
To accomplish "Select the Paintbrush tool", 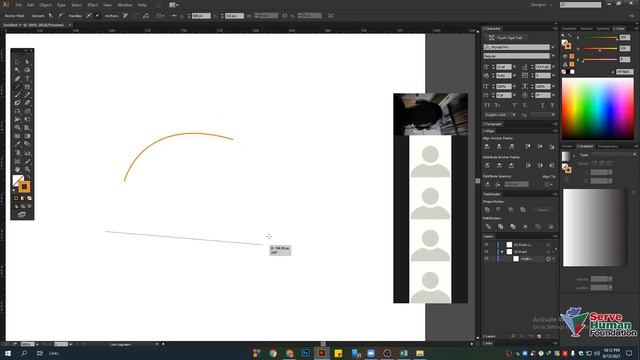I will [x=17, y=94].
